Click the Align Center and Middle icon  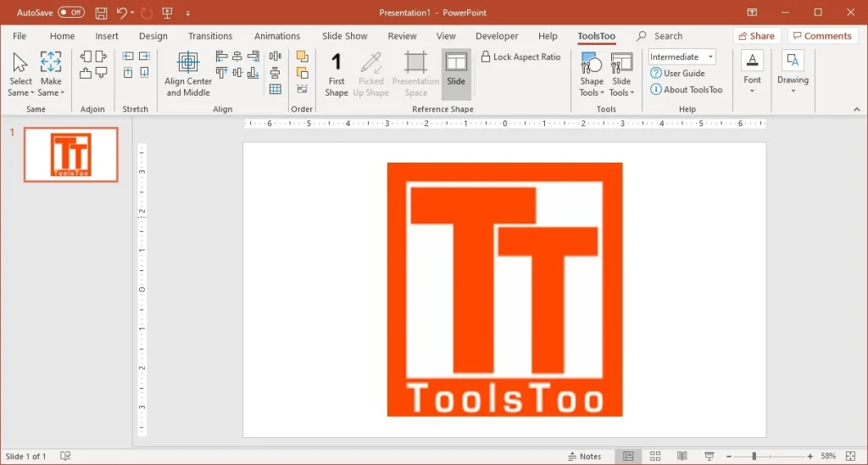click(x=188, y=64)
